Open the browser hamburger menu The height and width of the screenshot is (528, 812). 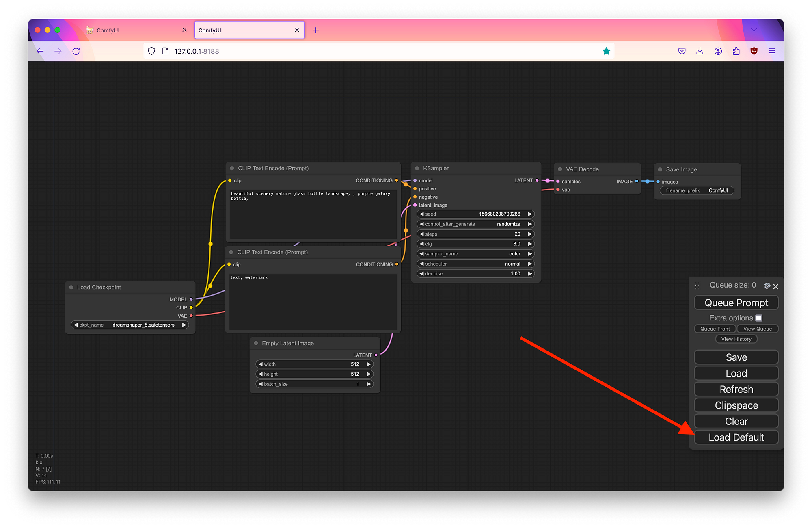(772, 51)
